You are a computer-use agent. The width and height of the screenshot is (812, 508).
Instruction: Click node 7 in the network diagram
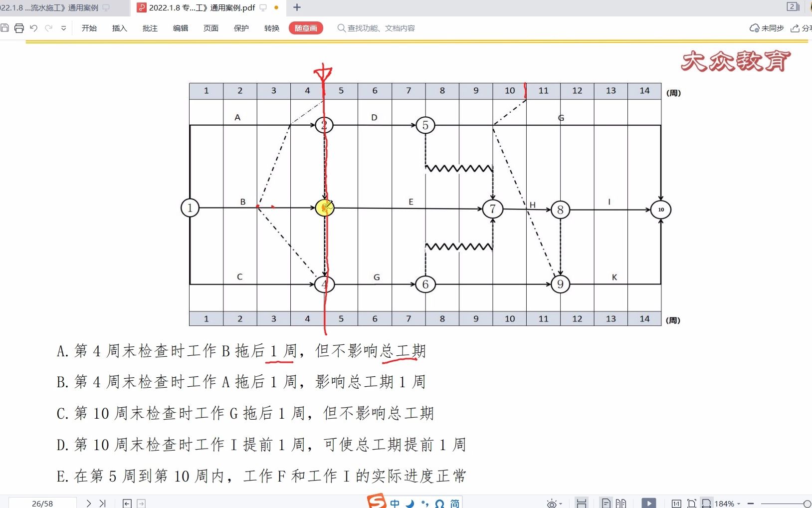pyautogui.click(x=493, y=209)
